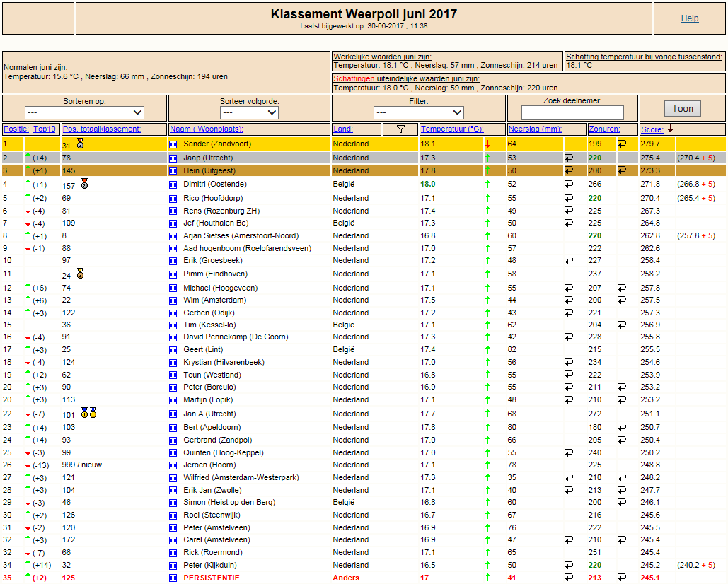The image size is (728, 584).
Task: Click blue info icon beside Geert (Lint)
Action: 173,350
